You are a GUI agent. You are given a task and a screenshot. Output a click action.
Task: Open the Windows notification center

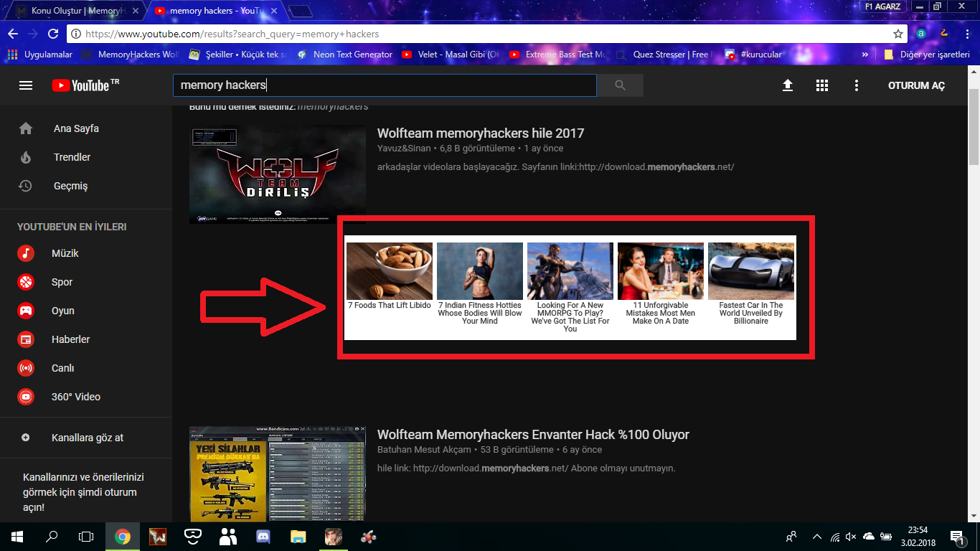pyautogui.click(x=958, y=537)
